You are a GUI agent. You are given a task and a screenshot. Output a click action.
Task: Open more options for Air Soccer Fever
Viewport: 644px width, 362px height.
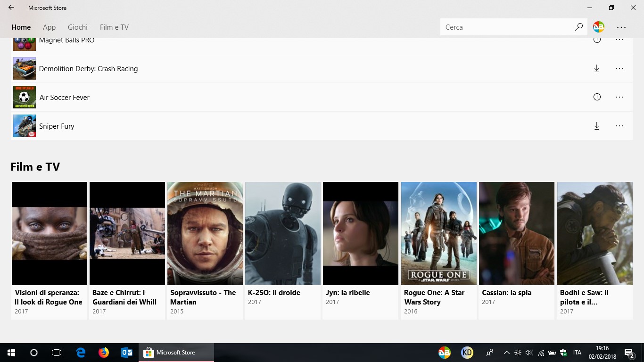click(x=619, y=97)
